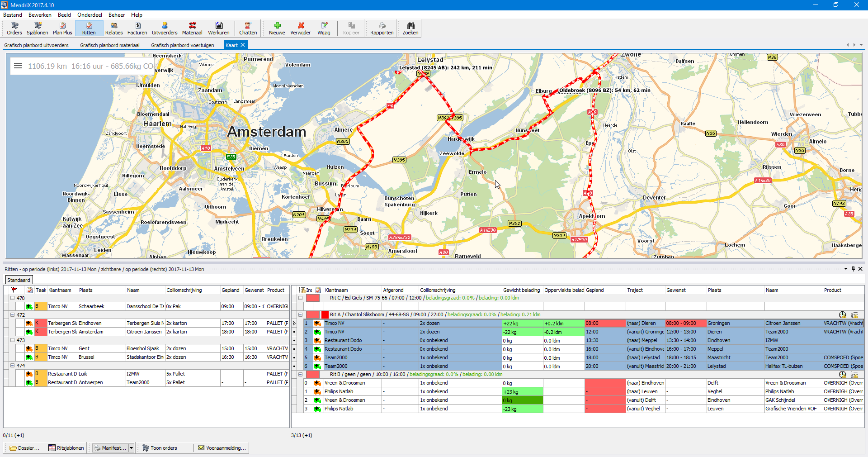
Task: Open the Beheer menu
Action: (117, 15)
